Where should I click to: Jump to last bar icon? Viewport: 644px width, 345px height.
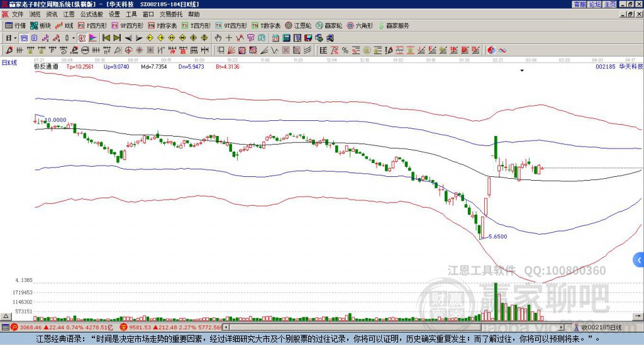[117, 38]
